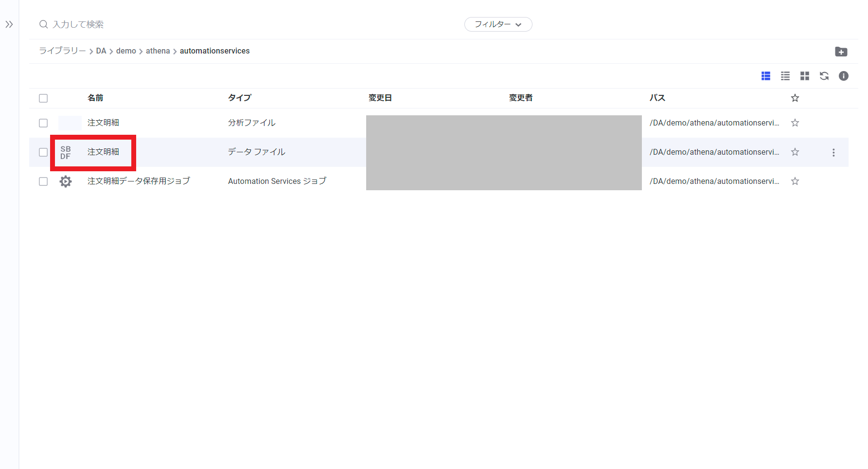Click the SBDF data file icon

pos(66,152)
